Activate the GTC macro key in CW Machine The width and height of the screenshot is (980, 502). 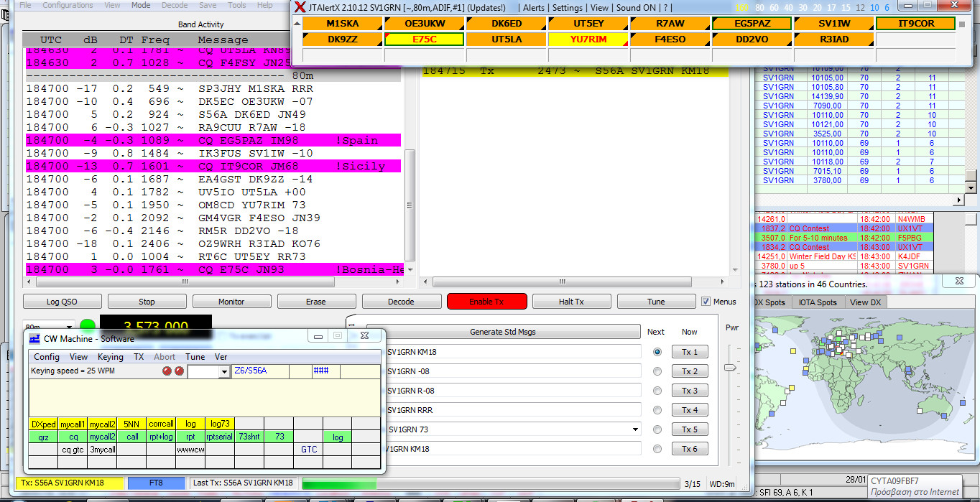[307, 449]
